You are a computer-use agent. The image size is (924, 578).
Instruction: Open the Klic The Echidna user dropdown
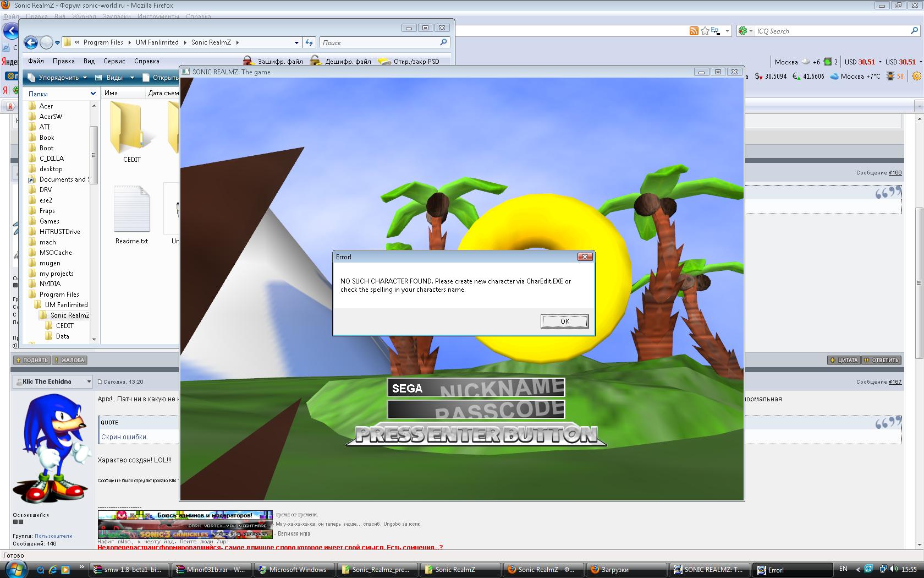pos(89,381)
